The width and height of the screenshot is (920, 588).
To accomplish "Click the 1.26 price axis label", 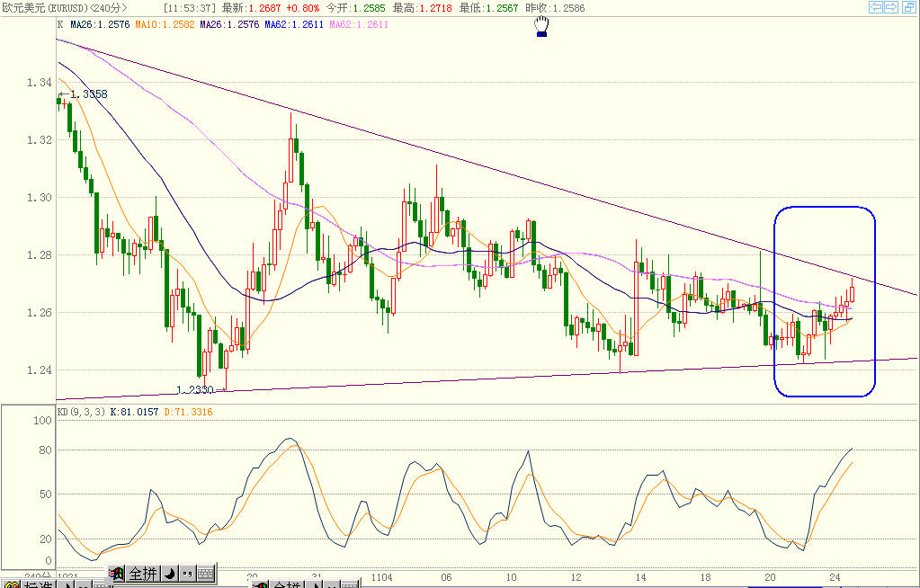I will pos(40,313).
